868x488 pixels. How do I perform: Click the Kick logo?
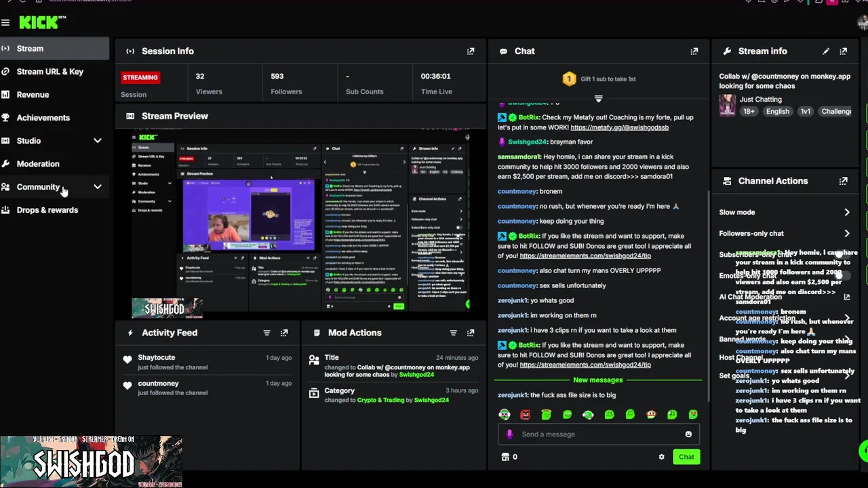39,23
